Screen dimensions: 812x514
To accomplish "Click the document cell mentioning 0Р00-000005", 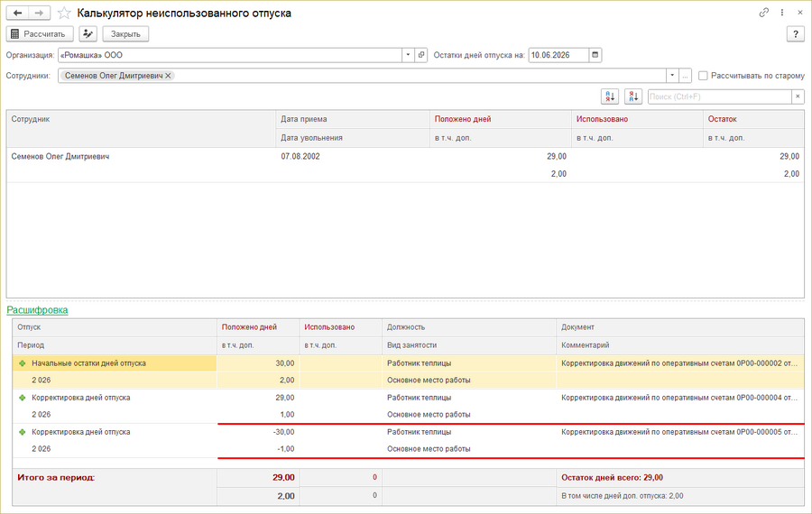I will pyautogui.click(x=680, y=432).
